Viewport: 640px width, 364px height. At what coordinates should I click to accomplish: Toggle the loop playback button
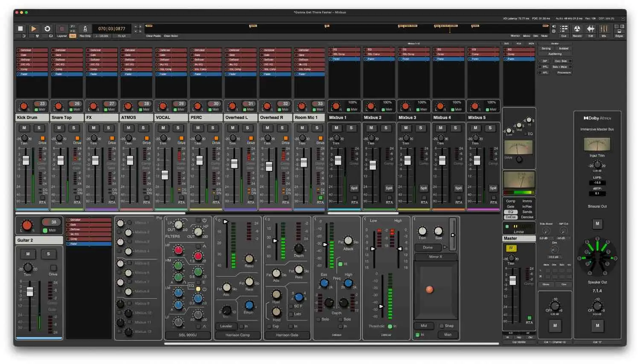click(47, 29)
